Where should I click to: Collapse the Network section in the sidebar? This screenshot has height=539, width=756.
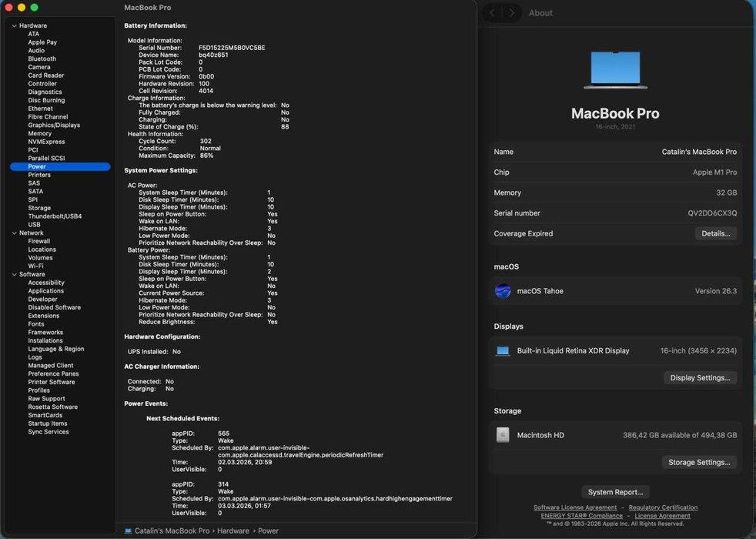pos(14,233)
